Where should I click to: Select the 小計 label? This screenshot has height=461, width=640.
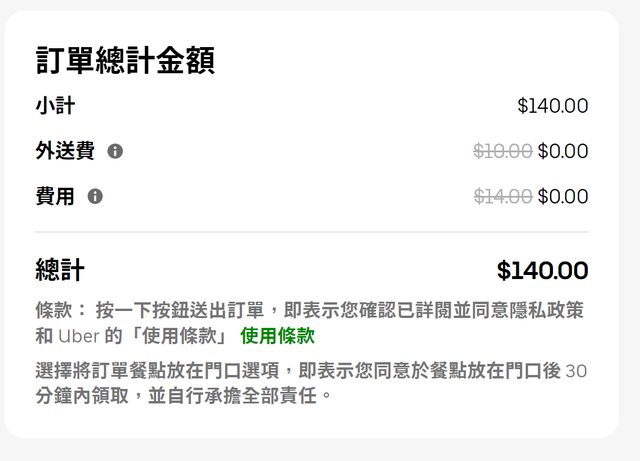55,106
